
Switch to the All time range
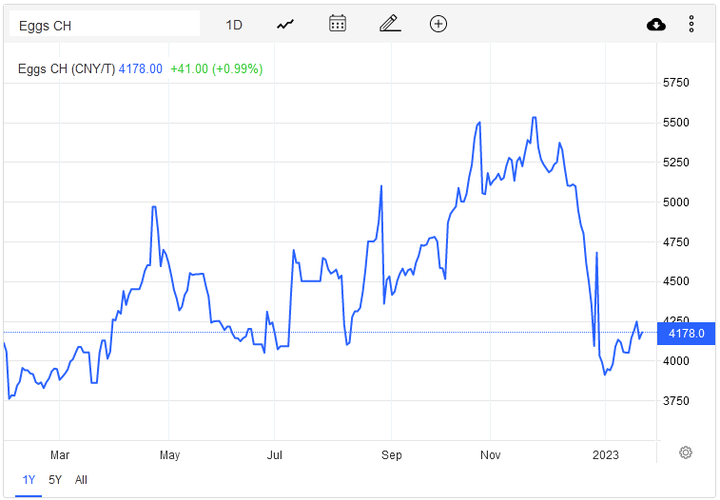click(x=81, y=480)
